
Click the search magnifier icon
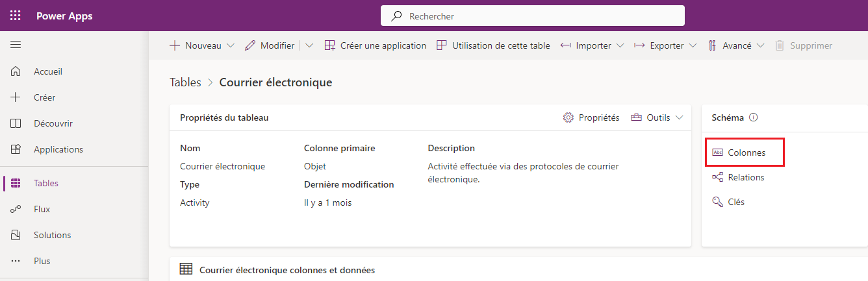396,16
